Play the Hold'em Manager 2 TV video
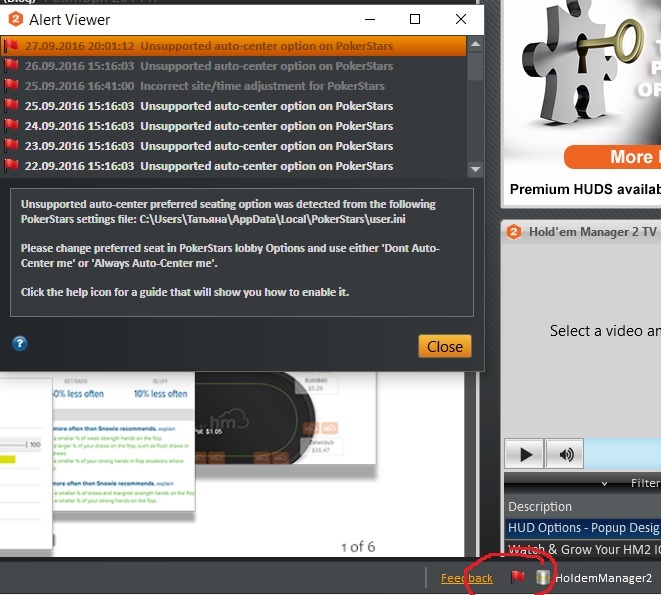 (x=524, y=454)
